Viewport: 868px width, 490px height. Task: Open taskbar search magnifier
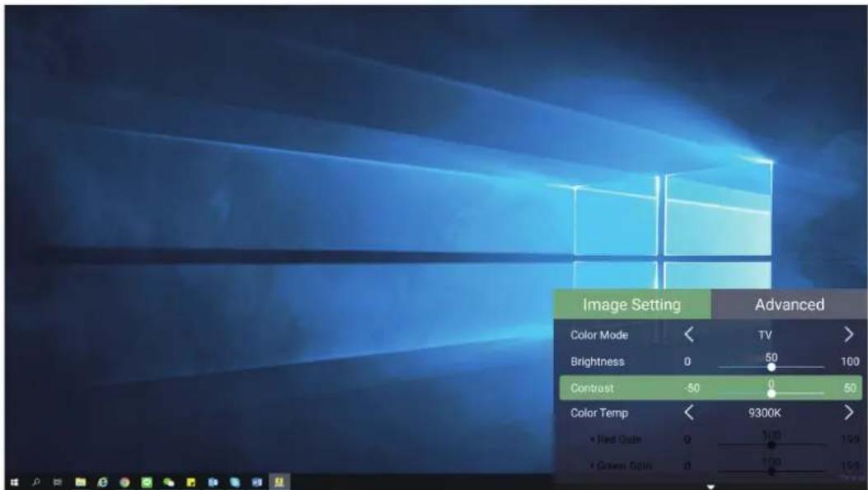point(36,483)
